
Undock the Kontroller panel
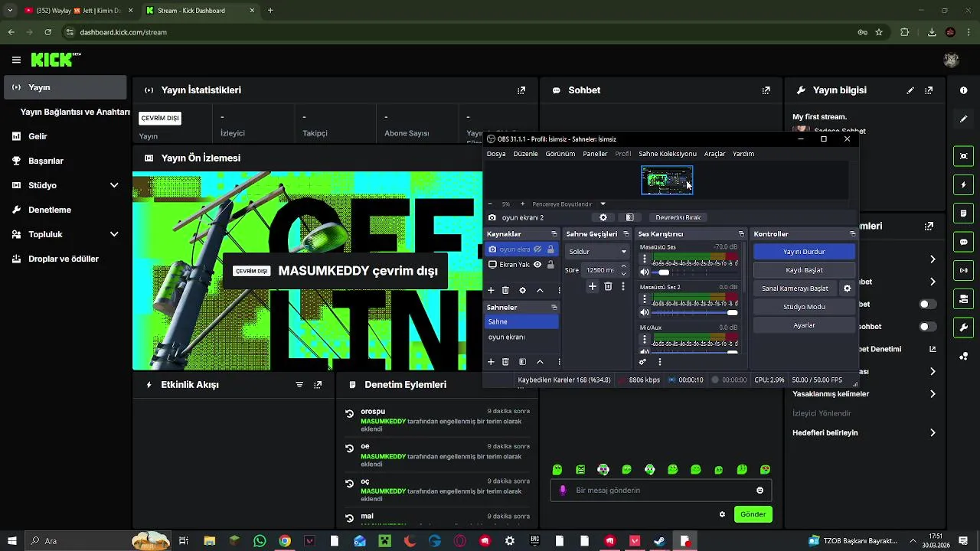[852, 234]
